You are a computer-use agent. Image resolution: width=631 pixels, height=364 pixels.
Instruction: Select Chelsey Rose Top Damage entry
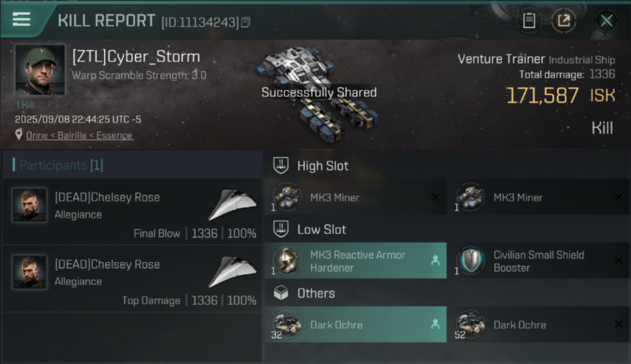point(132,279)
